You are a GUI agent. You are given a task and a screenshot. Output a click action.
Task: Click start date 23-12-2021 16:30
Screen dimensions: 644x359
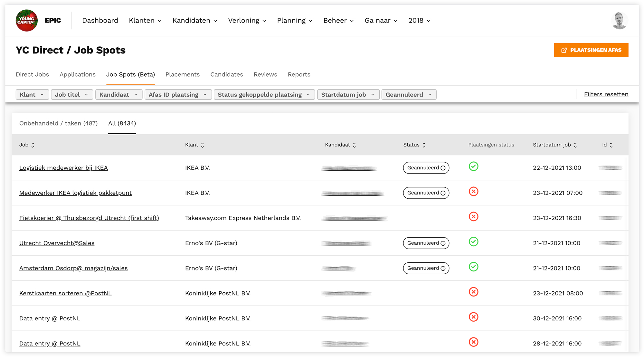[x=557, y=218]
